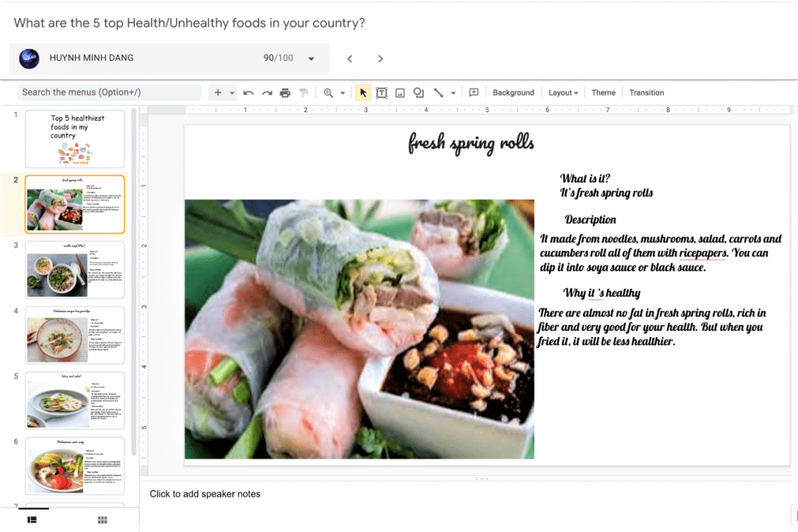
Task: Navigate with the next presentation arrow
Action: click(x=380, y=58)
